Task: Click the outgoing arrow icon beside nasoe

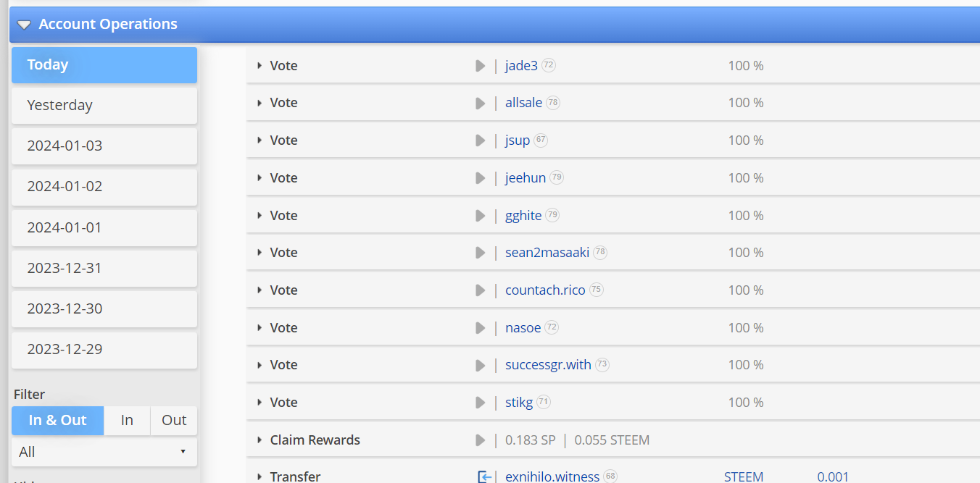Action: click(480, 328)
